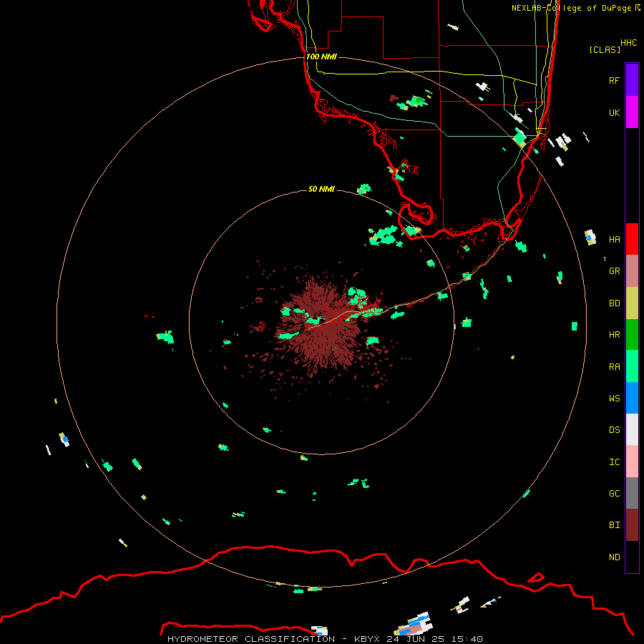Click the HA red legend swatch

coord(632,239)
